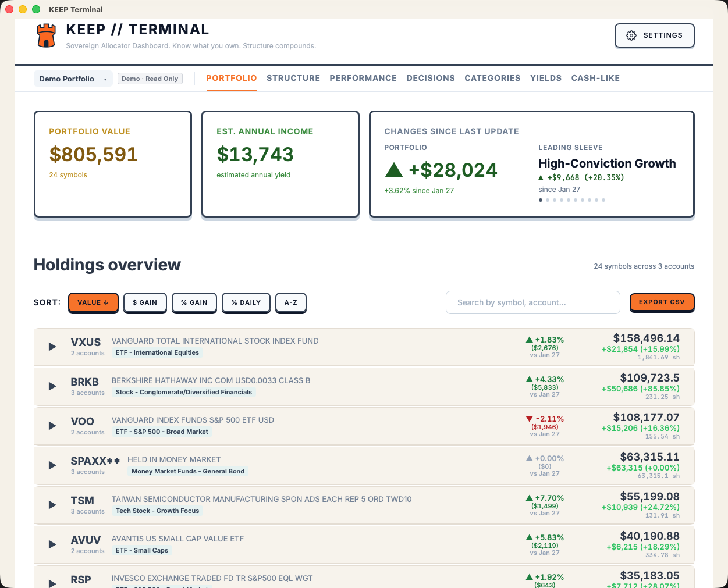
Task: Click the green up triangle beside +$28,024
Action: point(394,170)
